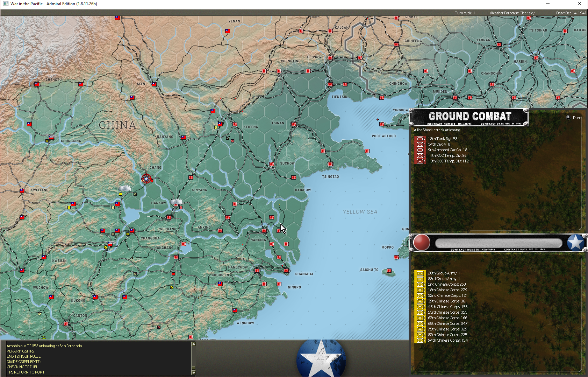Click the 9th Armored Car Co icon
This screenshot has height=377, width=588.
pos(420,150)
